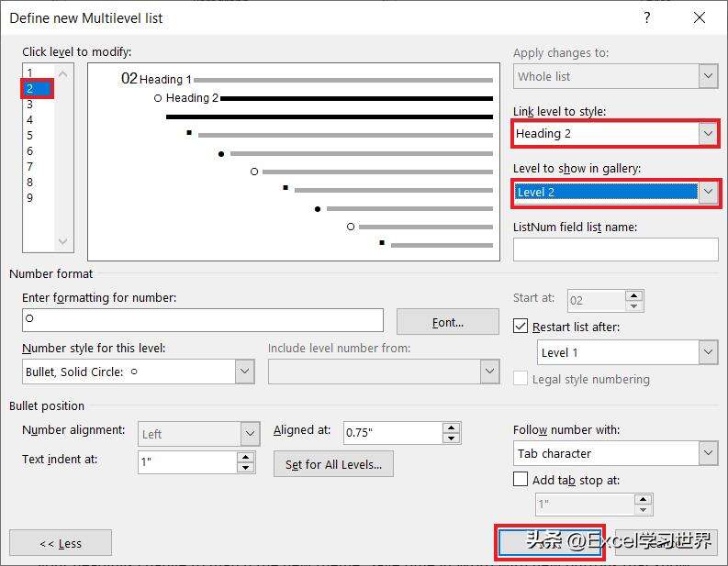Increase the Add tab stop at value
Screen dimensions: 728x566
click(643, 499)
